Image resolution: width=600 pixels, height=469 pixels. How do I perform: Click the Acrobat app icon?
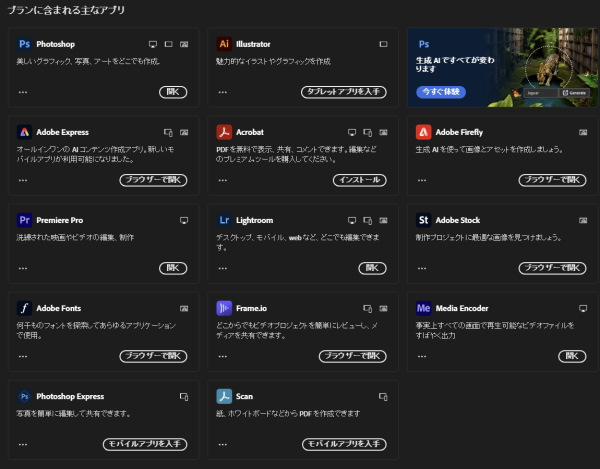tap(224, 132)
